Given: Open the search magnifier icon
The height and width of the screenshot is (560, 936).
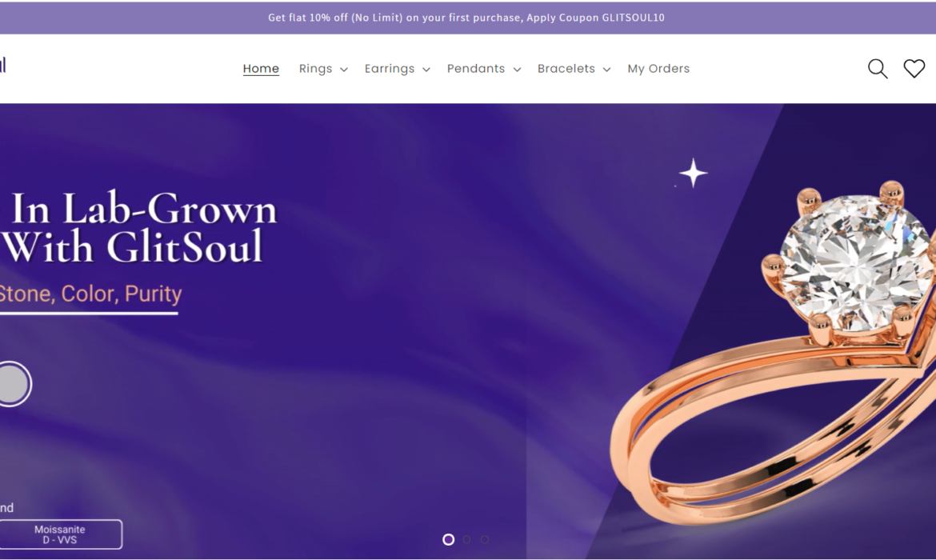Looking at the screenshot, I should (878, 69).
